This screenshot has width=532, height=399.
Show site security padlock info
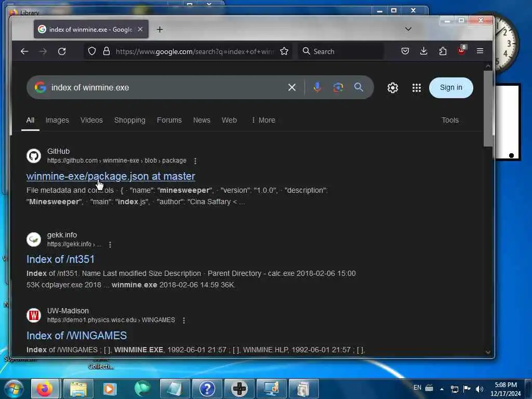click(x=106, y=51)
